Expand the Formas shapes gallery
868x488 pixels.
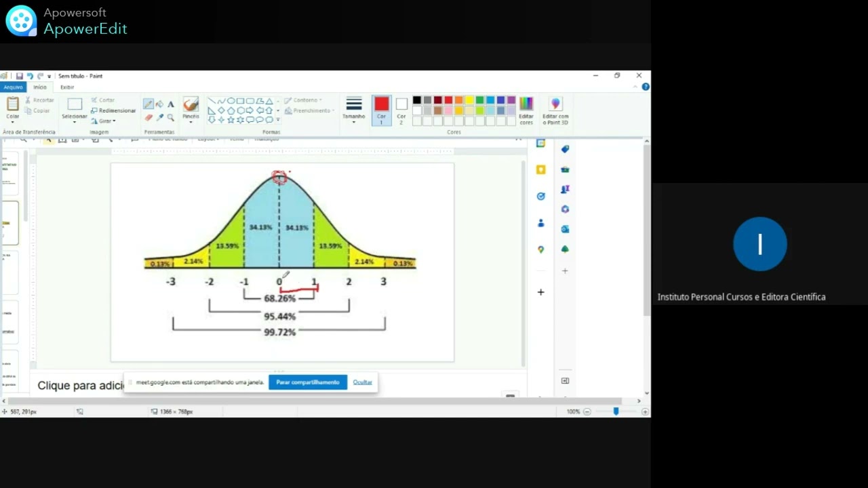(278, 120)
